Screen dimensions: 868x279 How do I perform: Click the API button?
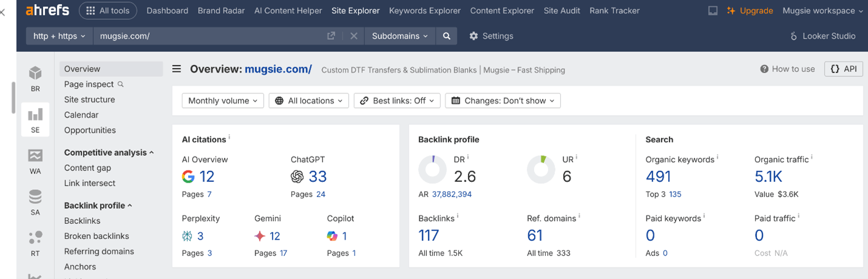(x=844, y=69)
